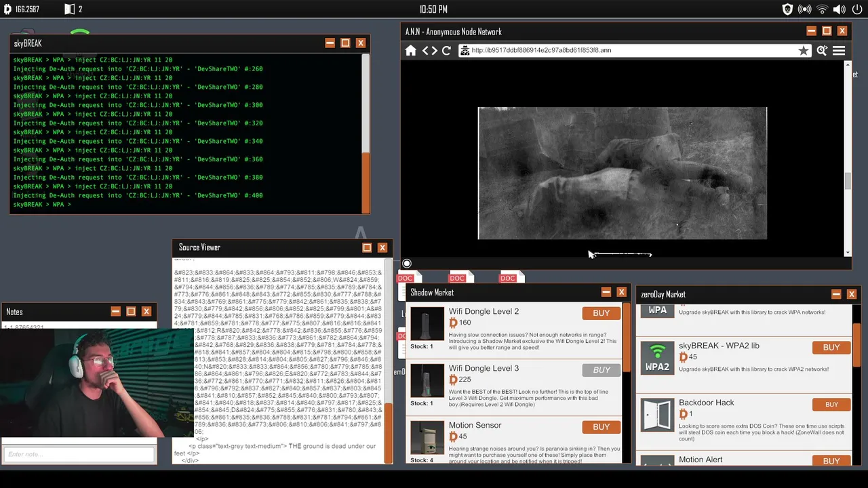Click the Backdoor Hack door icon
868x488 pixels.
[x=657, y=415]
